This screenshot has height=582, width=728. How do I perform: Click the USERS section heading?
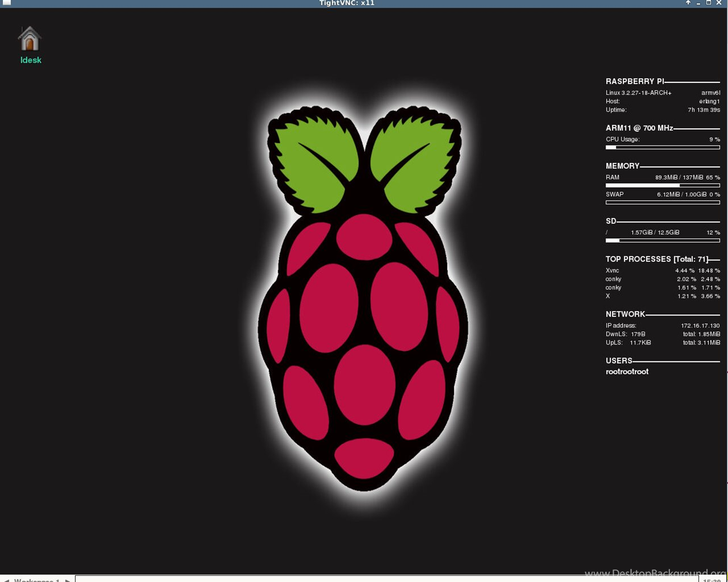(619, 361)
